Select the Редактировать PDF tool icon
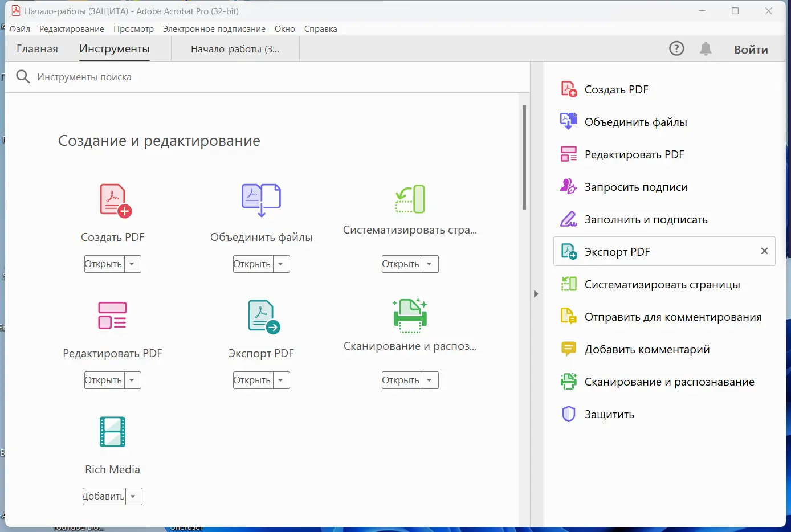791x532 pixels. [x=112, y=315]
